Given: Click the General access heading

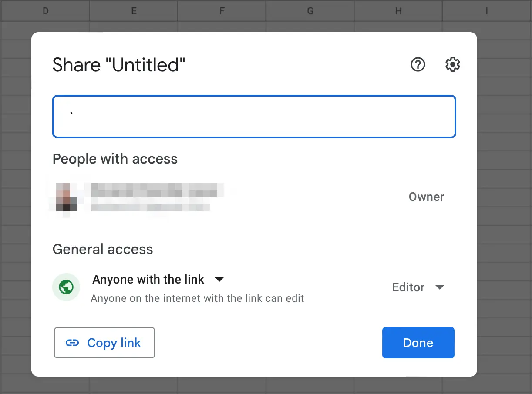Looking at the screenshot, I should tap(103, 249).
